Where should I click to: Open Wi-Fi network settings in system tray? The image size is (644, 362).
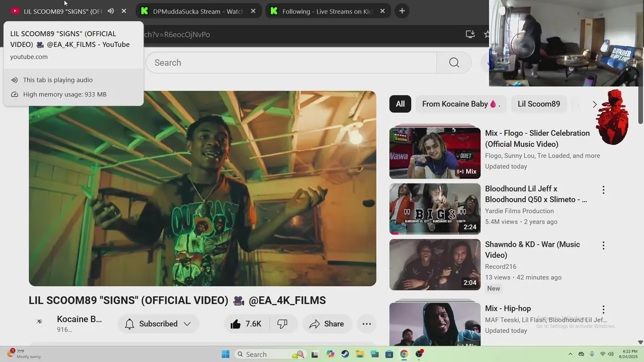point(603,354)
